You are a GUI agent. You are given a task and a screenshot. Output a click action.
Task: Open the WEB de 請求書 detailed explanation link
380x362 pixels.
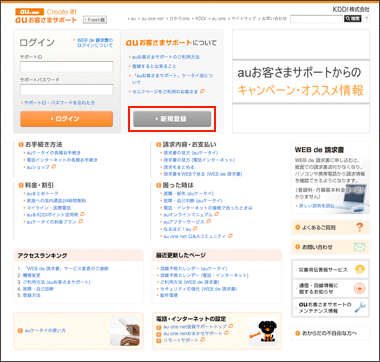(317, 206)
